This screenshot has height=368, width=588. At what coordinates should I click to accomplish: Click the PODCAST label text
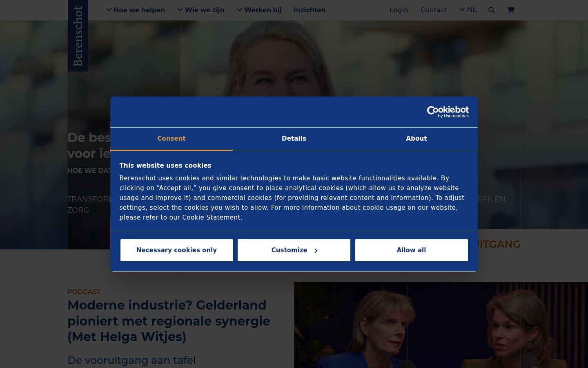coord(84,292)
